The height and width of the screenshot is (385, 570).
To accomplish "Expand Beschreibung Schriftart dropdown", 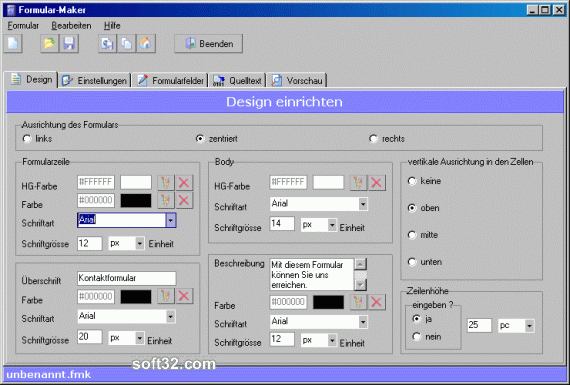I will coord(363,322).
